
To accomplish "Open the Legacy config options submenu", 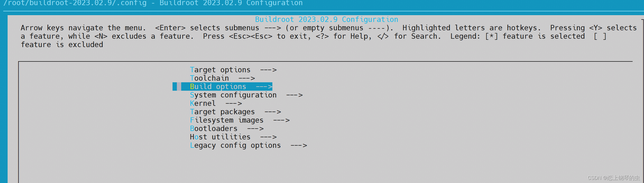I will tap(235, 145).
